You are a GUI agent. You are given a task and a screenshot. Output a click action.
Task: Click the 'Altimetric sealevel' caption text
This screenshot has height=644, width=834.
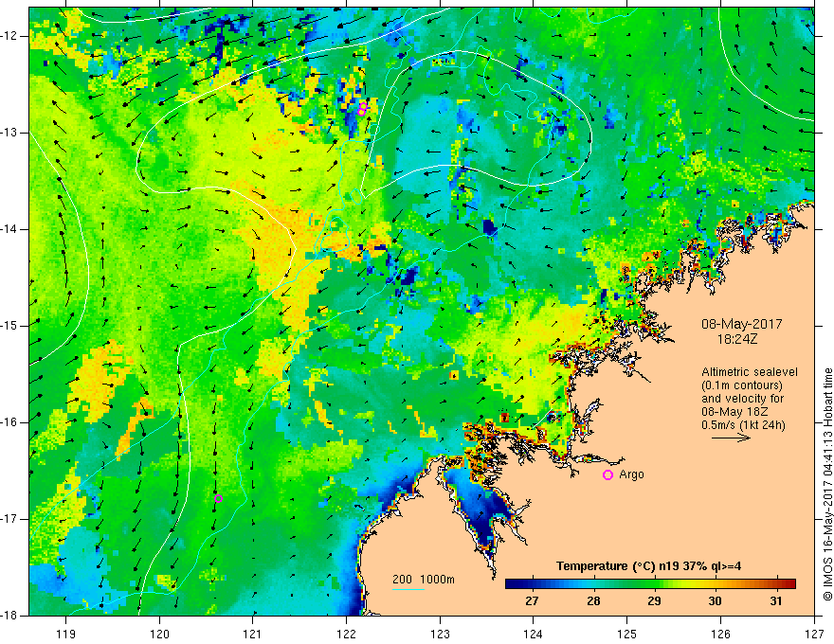(x=750, y=372)
